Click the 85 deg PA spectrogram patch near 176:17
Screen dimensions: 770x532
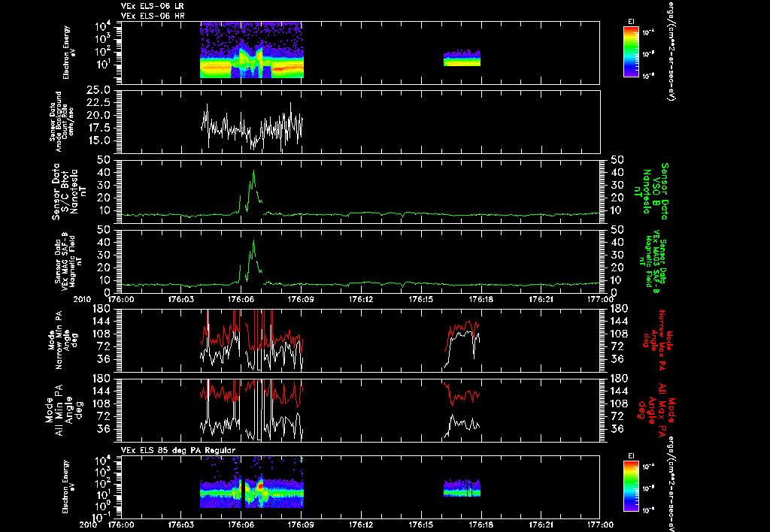coord(462,488)
